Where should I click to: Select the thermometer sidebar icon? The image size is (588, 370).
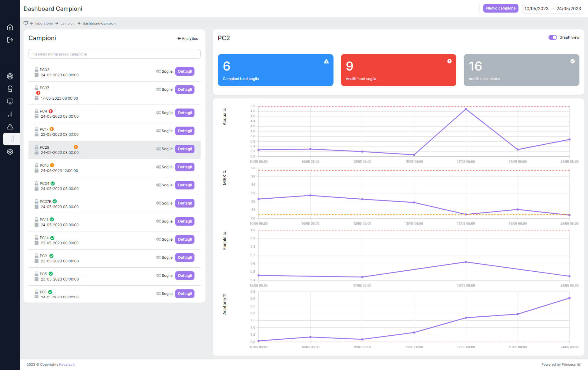tap(12, 139)
